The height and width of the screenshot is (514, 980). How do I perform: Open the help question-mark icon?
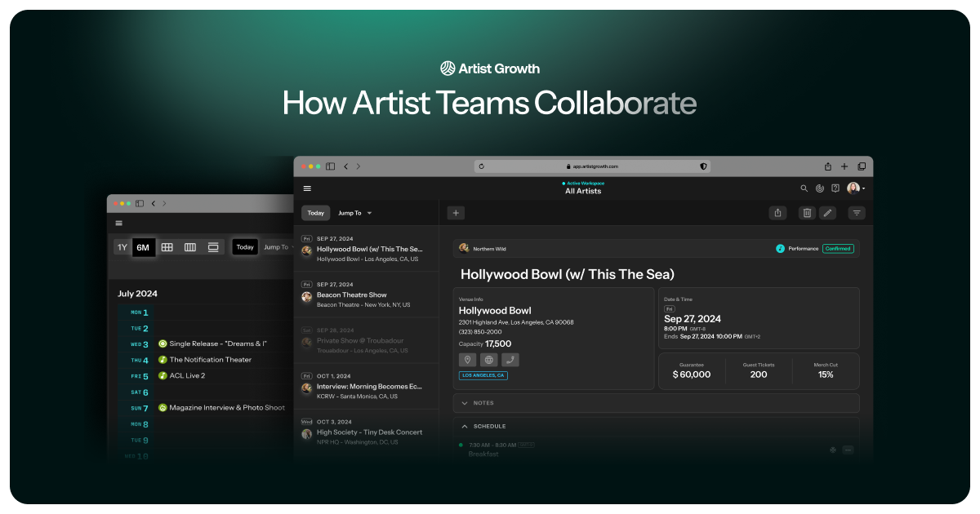coord(835,188)
